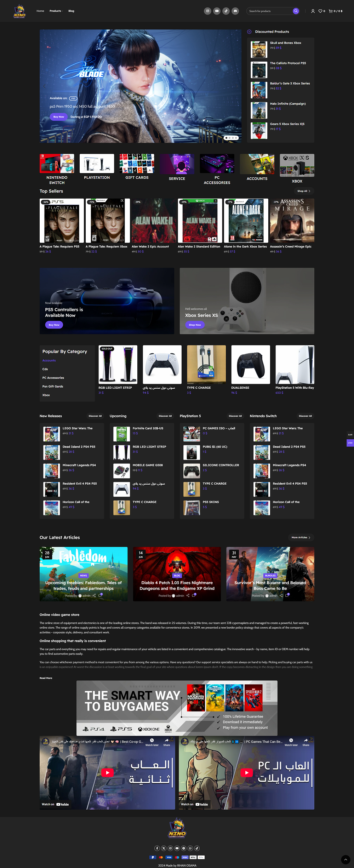Screen dimensions: 354x868
Task: Click the purple search magnifier button
Action: tap(296, 11)
